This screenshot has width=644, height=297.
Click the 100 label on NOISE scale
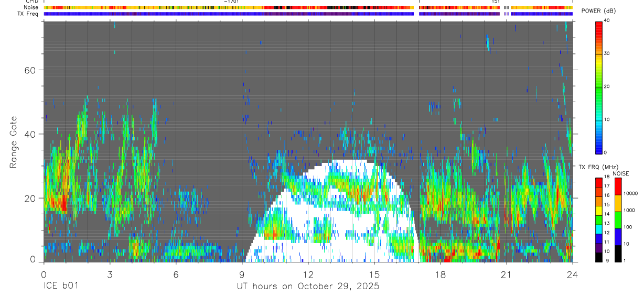coord(628,227)
